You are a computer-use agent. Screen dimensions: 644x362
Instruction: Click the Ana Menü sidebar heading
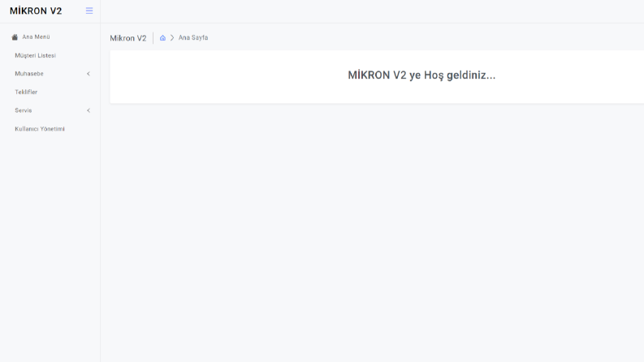(x=37, y=37)
